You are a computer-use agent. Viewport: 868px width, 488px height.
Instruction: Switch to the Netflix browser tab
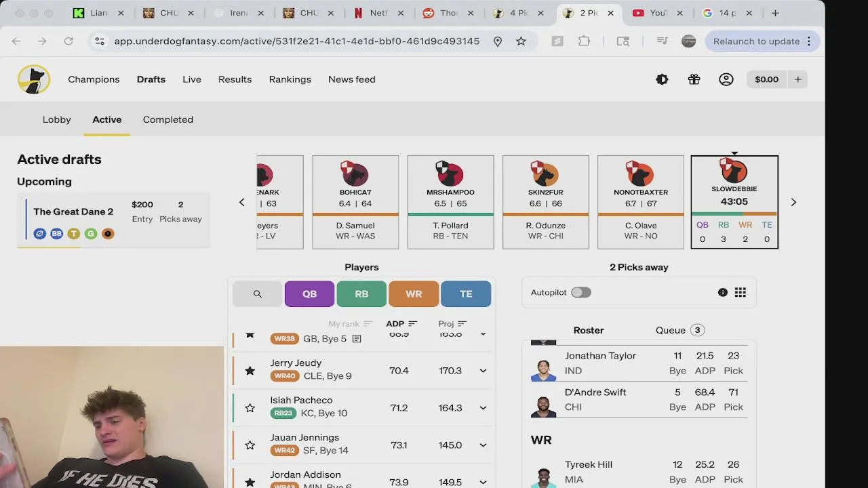[x=378, y=13]
